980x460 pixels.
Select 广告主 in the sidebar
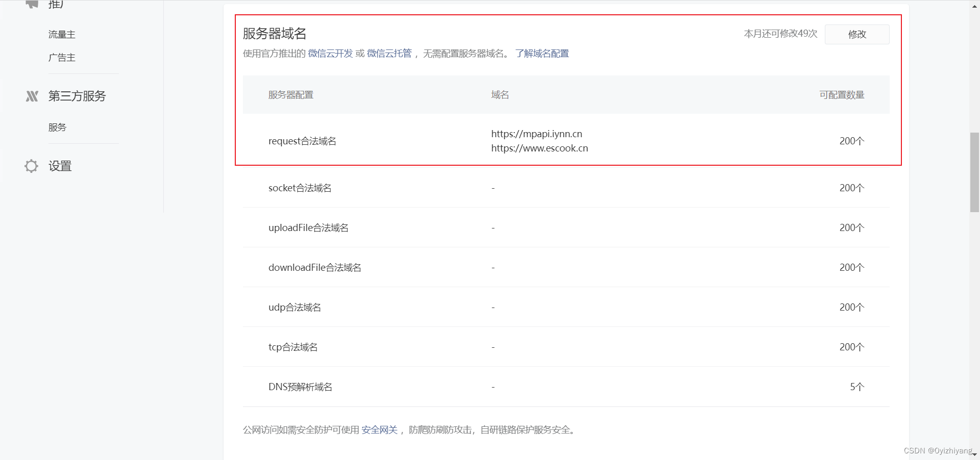click(x=62, y=58)
